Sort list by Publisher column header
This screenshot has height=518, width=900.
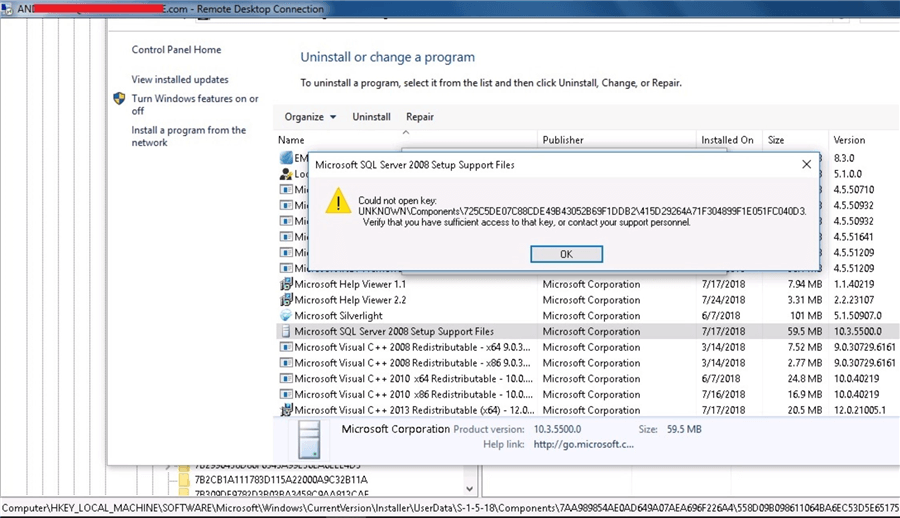(x=562, y=140)
